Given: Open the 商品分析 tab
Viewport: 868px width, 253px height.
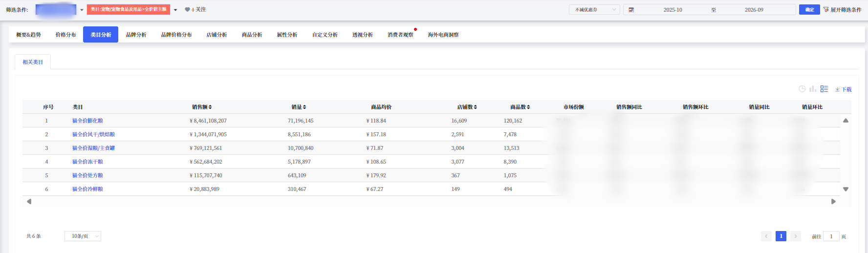Looking at the screenshot, I should coord(252,35).
